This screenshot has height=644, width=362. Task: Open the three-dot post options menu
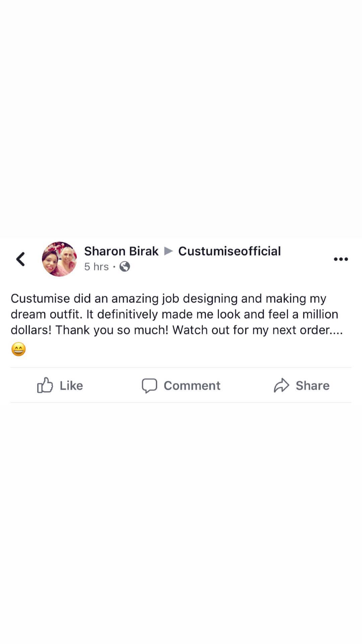point(341,259)
